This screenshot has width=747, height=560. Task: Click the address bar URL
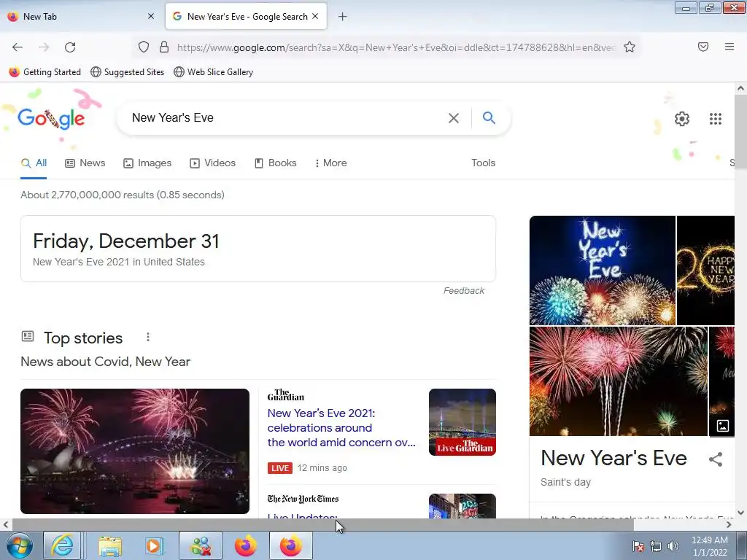pos(396,47)
